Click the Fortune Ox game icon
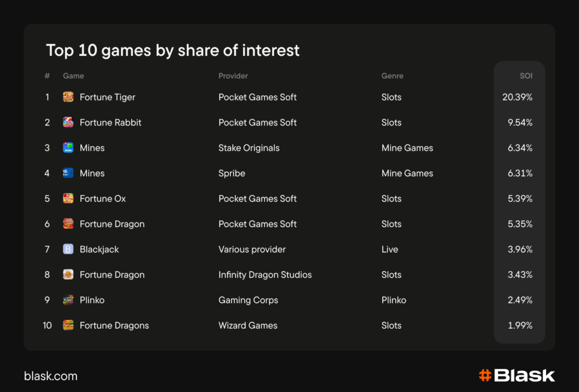The image size is (579, 392). [x=68, y=199]
